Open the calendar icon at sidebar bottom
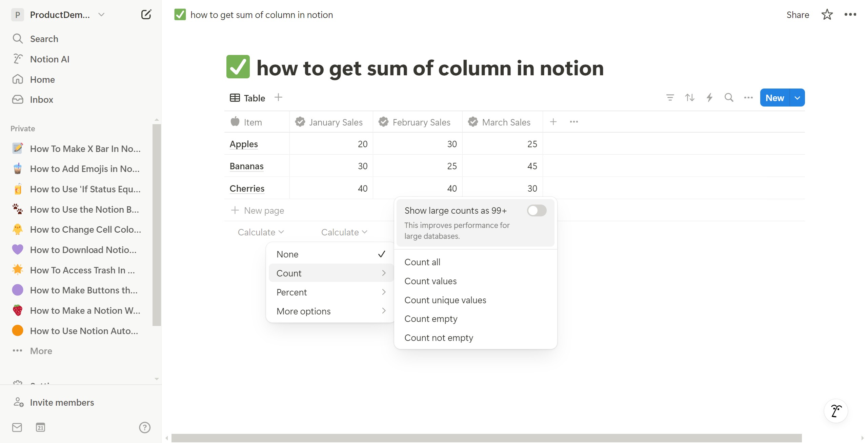This screenshot has height=443, width=868. tap(40, 427)
